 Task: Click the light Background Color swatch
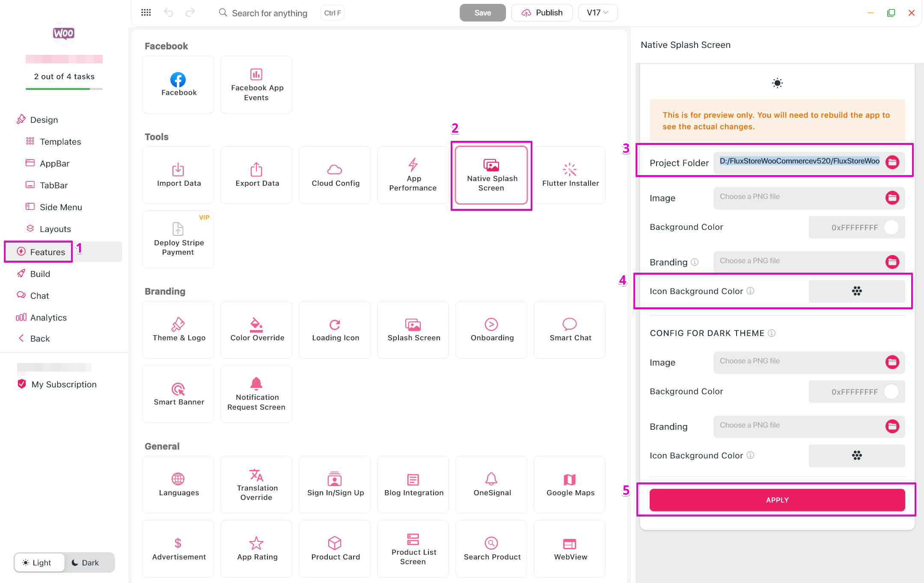(891, 227)
